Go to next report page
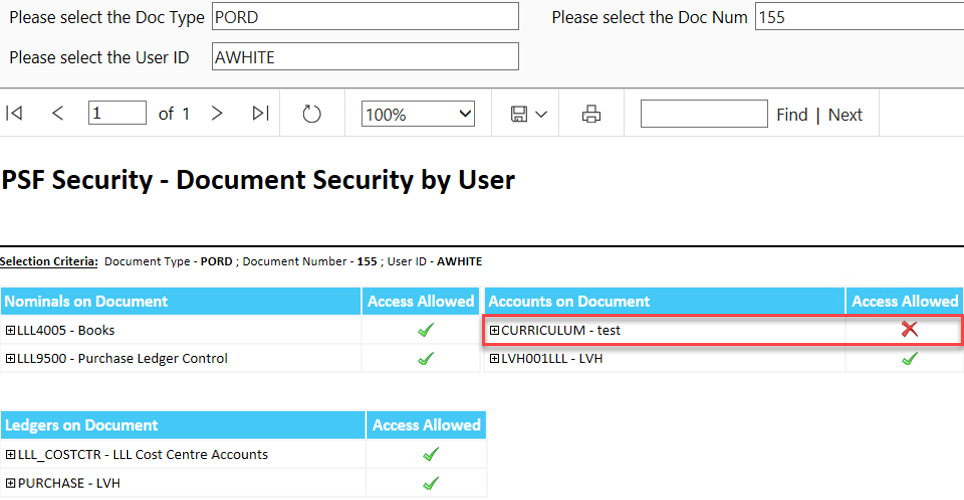This screenshot has height=500, width=964. [216, 113]
